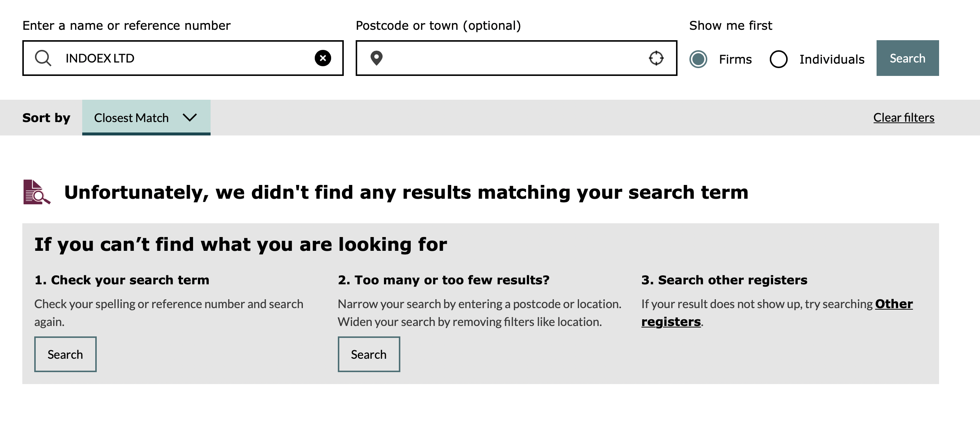The width and height of the screenshot is (980, 422).
Task: Click Search under Too many or few results
Action: click(369, 354)
